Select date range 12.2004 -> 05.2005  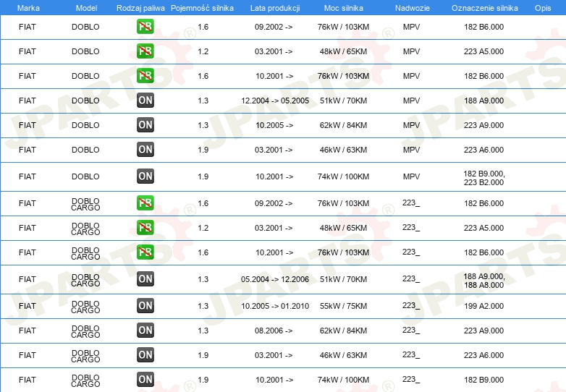pyautogui.click(x=275, y=101)
